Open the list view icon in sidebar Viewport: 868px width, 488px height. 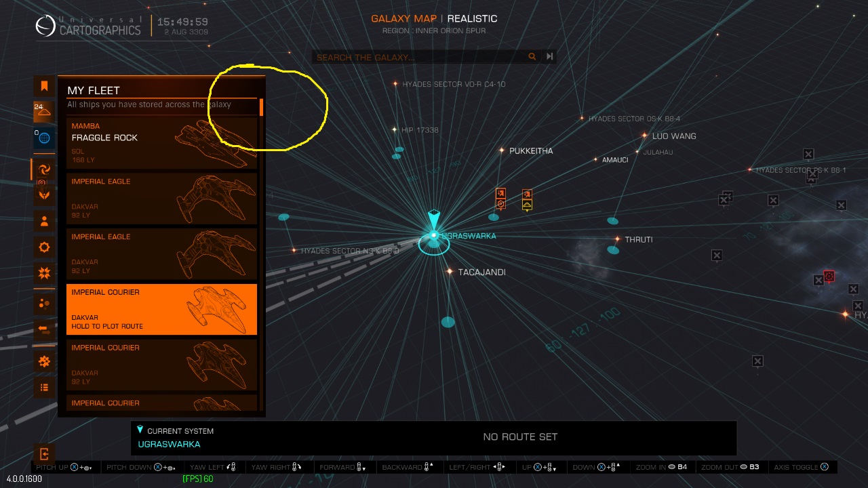point(44,388)
